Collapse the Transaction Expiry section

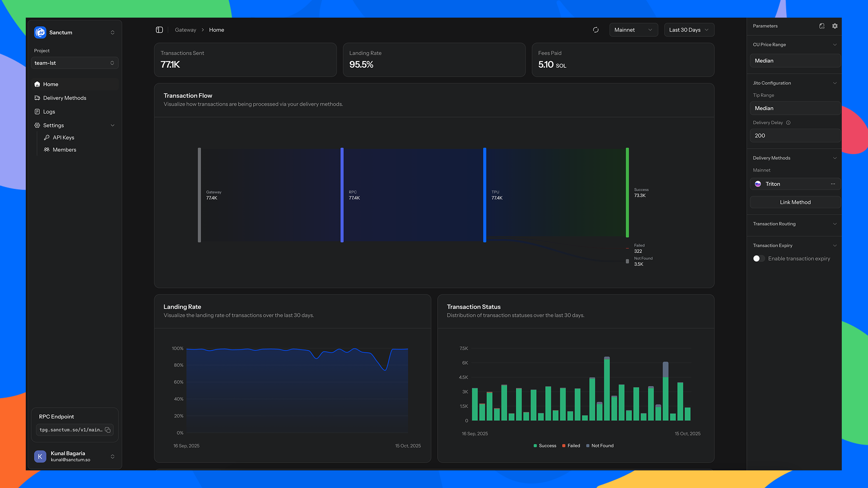[x=835, y=246]
